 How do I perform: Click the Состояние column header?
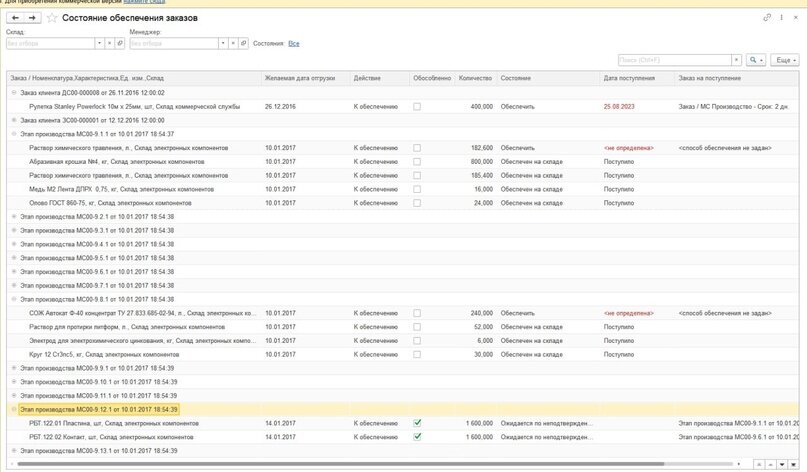pos(549,78)
